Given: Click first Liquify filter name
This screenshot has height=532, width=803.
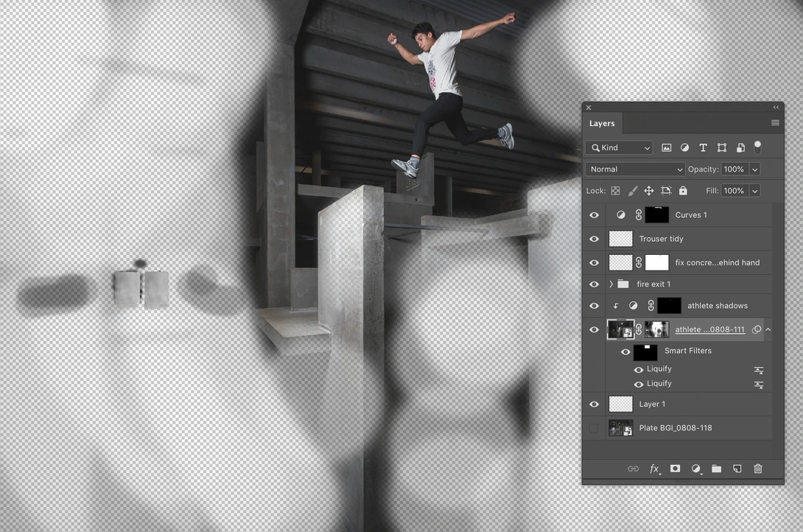Looking at the screenshot, I should (x=659, y=368).
